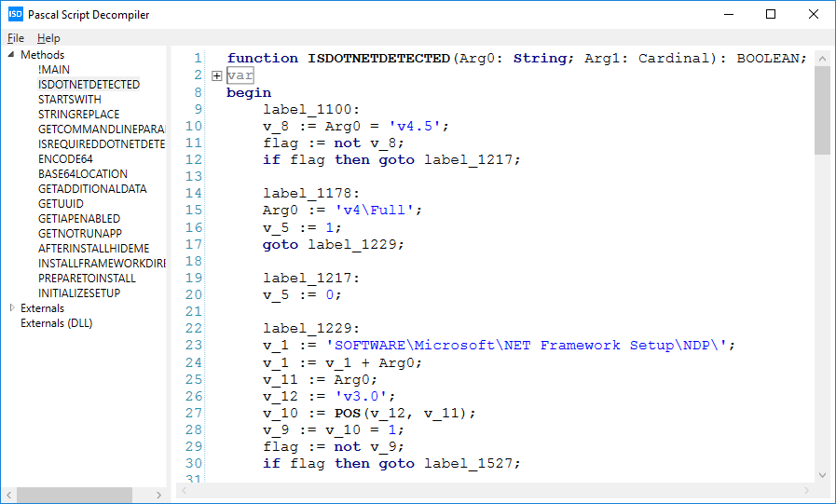Image resolution: width=836 pixels, height=504 pixels.
Task: Click the code editor vertical scrollbar thumb
Action: point(822,111)
